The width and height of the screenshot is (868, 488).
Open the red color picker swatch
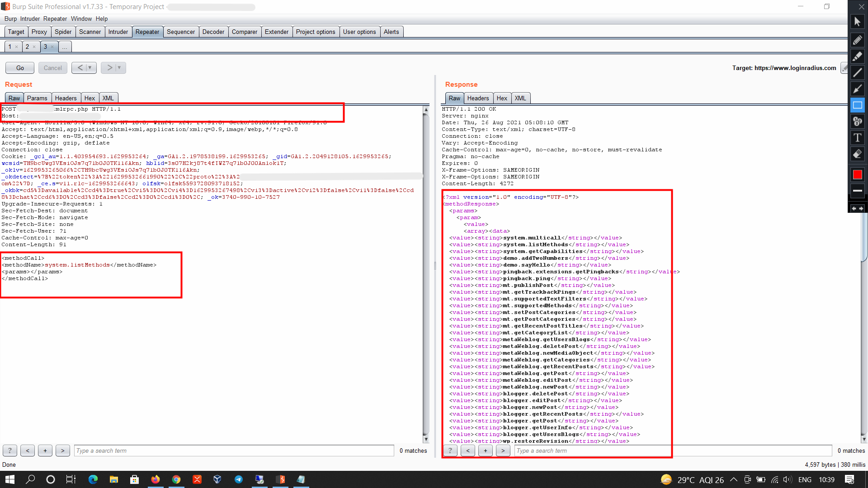pyautogui.click(x=857, y=175)
